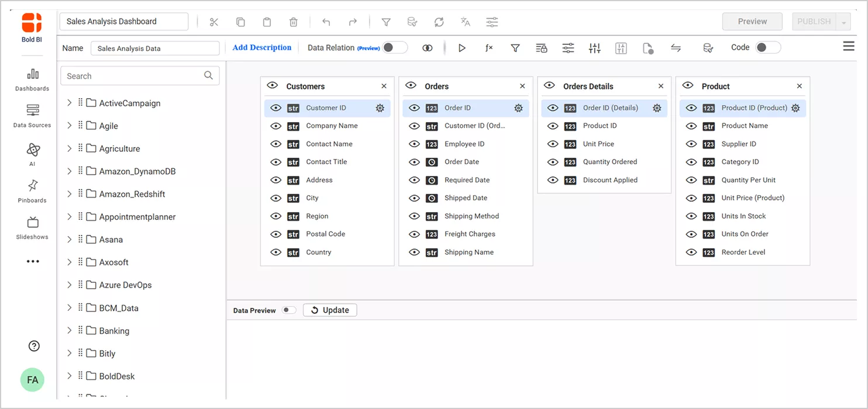The image size is (868, 409).
Task: Toggle visibility of the Customers table
Action: [272, 85]
